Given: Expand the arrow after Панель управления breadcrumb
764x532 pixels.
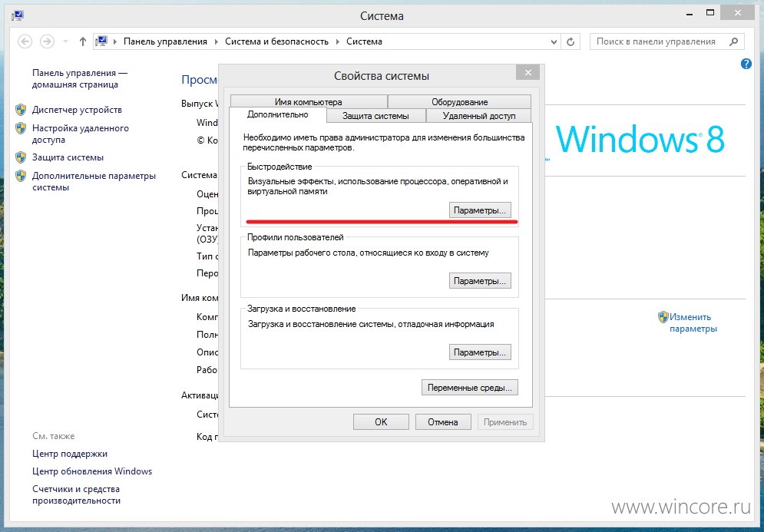Looking at the screenshot, I should click(217, 42).
